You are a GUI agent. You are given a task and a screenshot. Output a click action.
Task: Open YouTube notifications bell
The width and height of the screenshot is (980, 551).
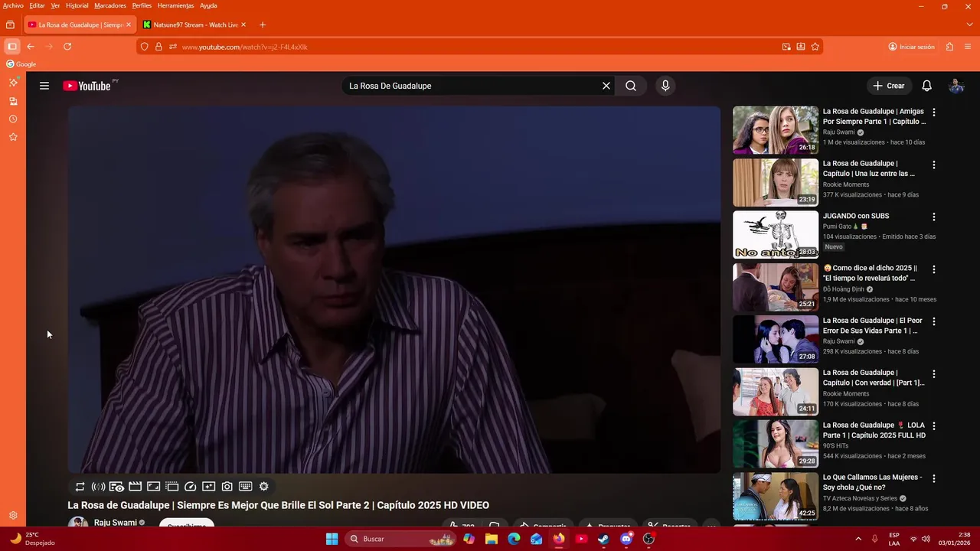tap(926, 86)
